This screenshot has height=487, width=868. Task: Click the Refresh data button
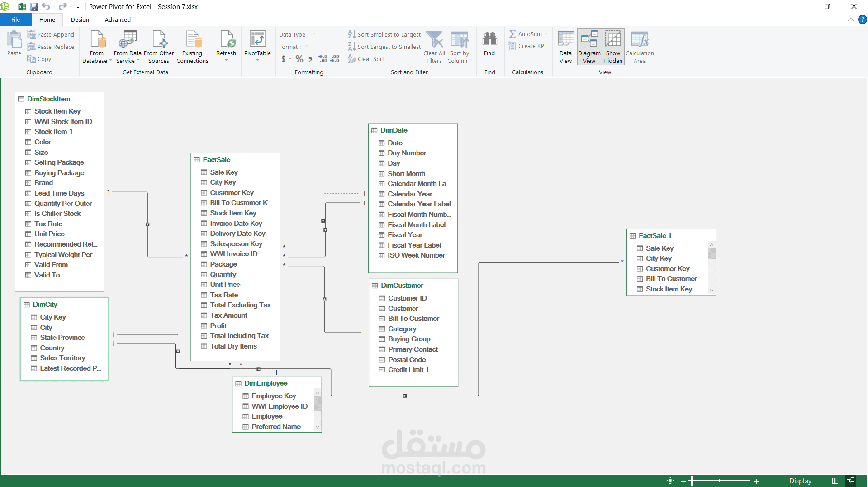[226, 43]
